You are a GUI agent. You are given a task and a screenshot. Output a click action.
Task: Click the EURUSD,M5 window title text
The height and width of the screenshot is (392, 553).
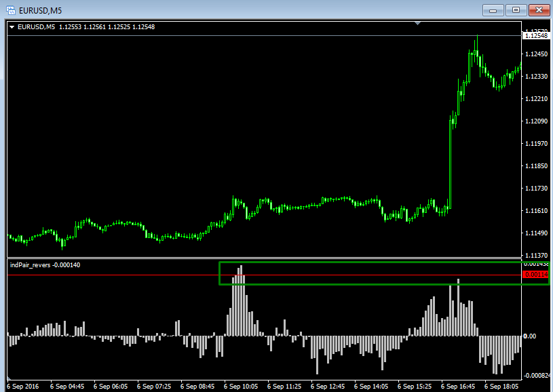pos(40,11)
